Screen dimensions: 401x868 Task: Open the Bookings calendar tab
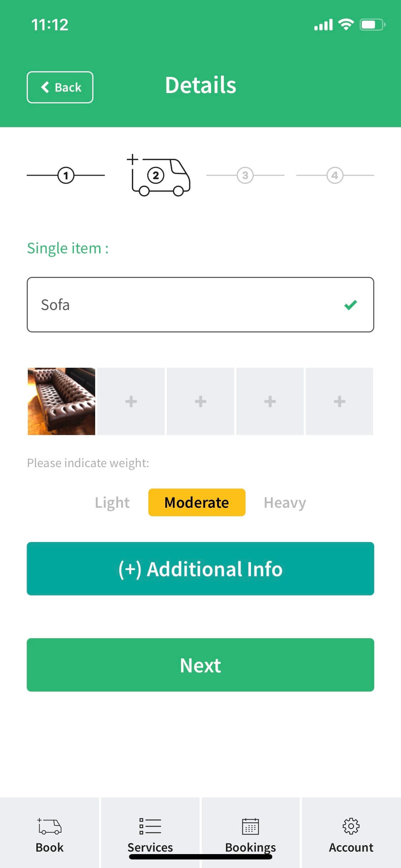coord(251,833)
